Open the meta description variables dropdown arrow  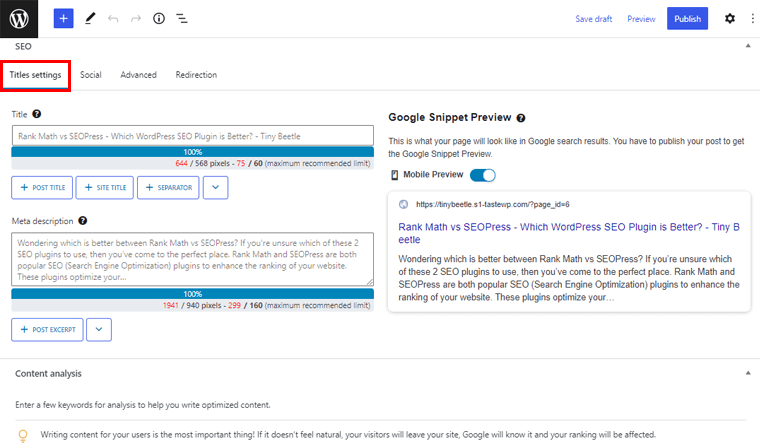coord(99,330)
